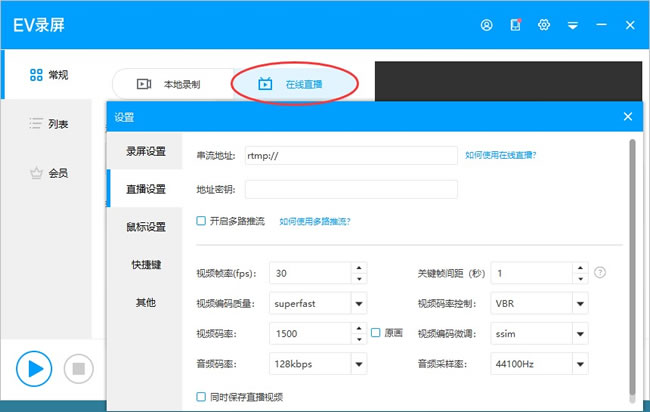The image size is (650, 412).
Task: Click the help question mark beside 关键帧间距
Action: pos(599,272)
